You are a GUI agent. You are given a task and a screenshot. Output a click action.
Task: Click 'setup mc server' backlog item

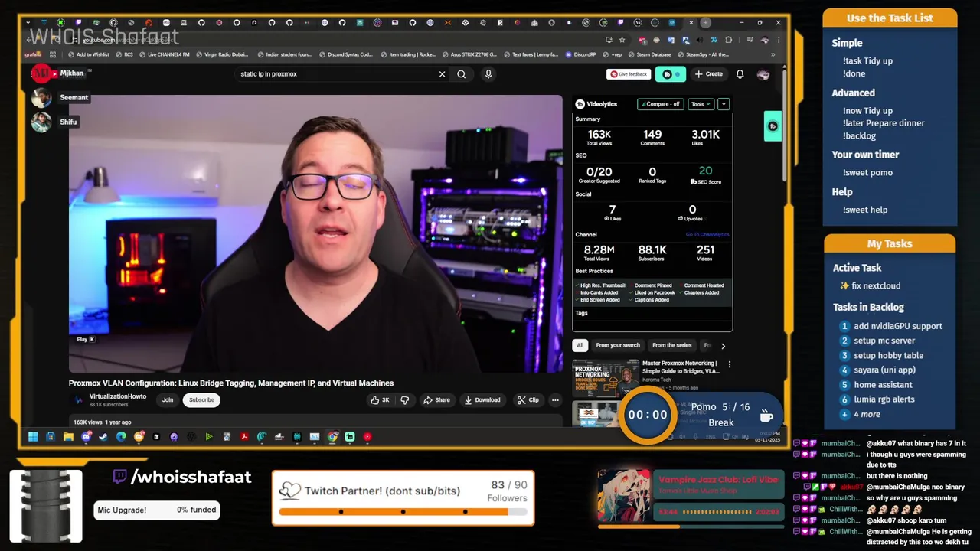pos(884,341)
